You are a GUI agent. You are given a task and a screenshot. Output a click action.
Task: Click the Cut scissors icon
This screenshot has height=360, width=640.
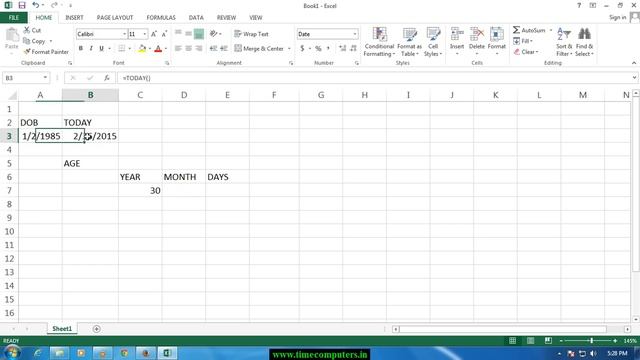(x=27, y=30)
